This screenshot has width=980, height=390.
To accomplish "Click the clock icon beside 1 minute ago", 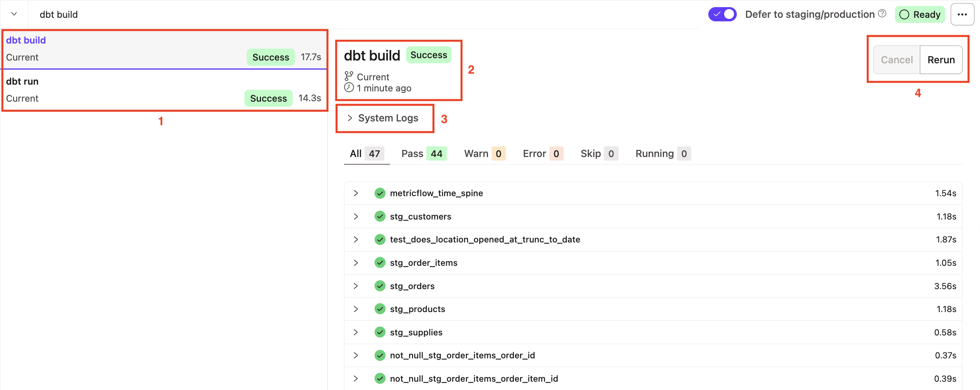I will click(x=348, y=88).
